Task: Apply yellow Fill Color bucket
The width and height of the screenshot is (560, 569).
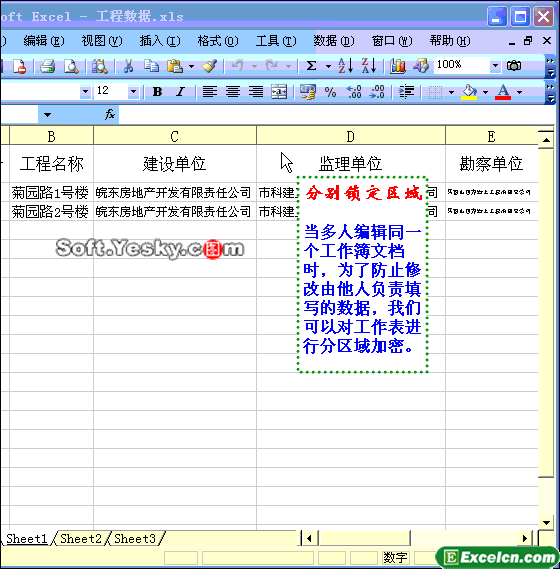Action: [x=469, y=92]
